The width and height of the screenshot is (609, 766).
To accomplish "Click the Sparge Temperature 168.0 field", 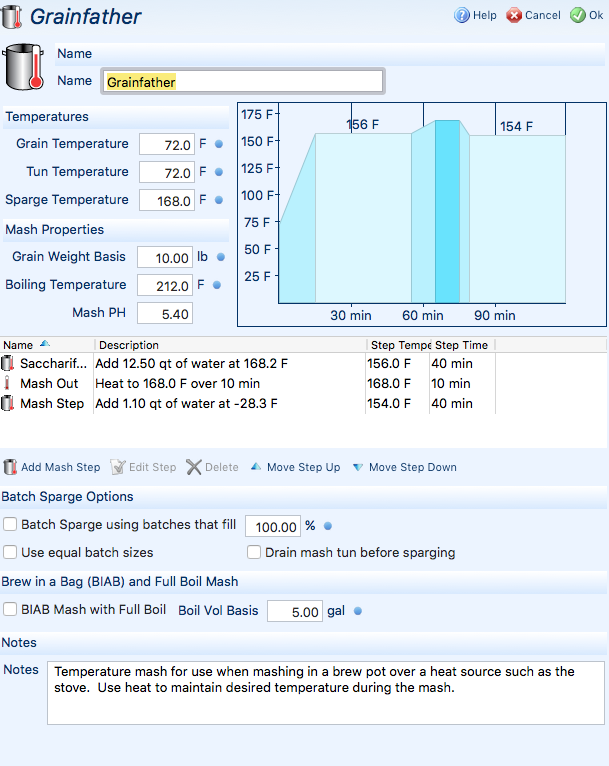I will coord(167,200).
